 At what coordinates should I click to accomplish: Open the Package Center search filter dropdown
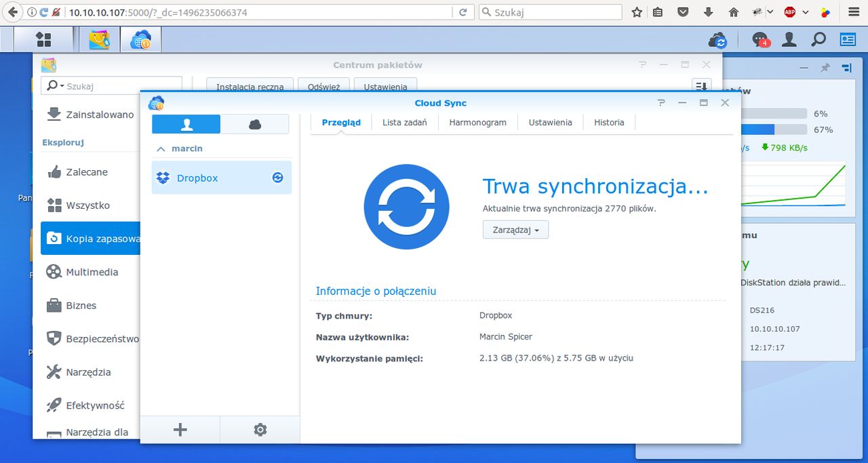click(x=54, y=86)
